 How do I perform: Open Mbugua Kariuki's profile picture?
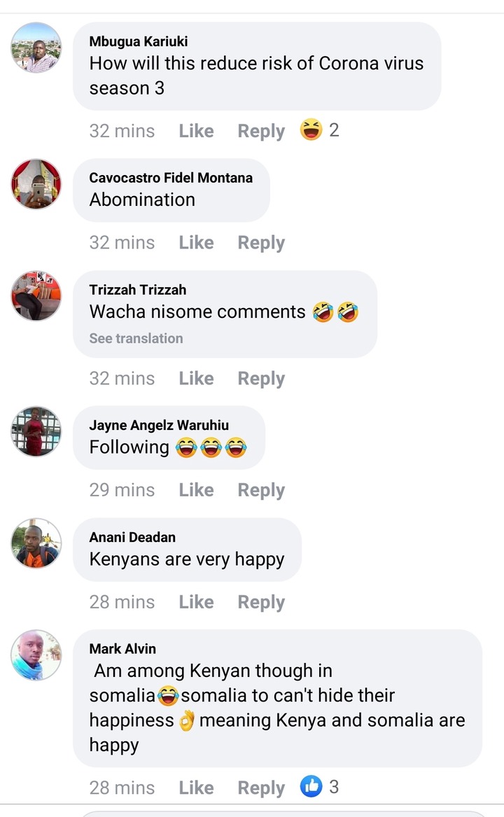click(x=36, y=48)
